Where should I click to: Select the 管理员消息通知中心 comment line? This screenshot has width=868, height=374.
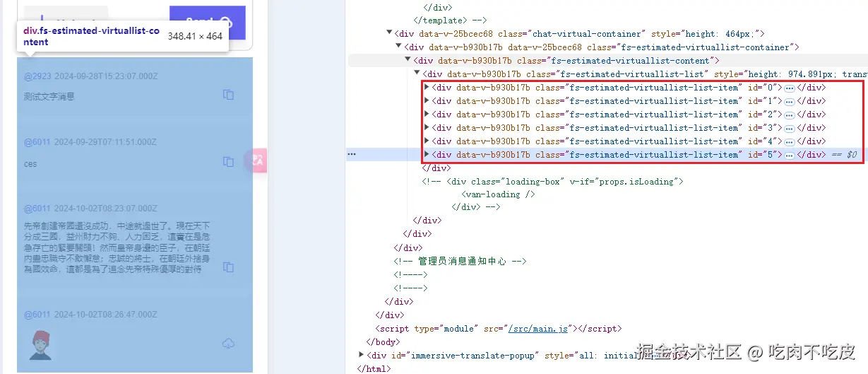(x=460, y=261)
